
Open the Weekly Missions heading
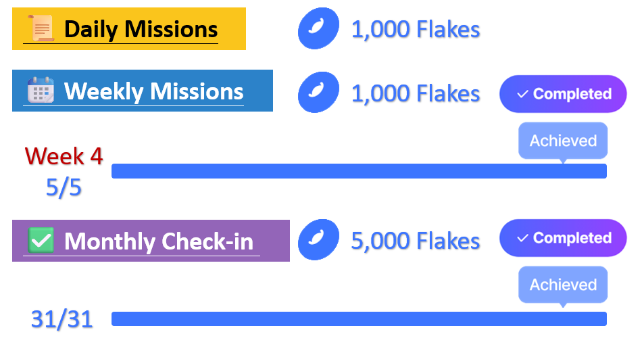153,91
